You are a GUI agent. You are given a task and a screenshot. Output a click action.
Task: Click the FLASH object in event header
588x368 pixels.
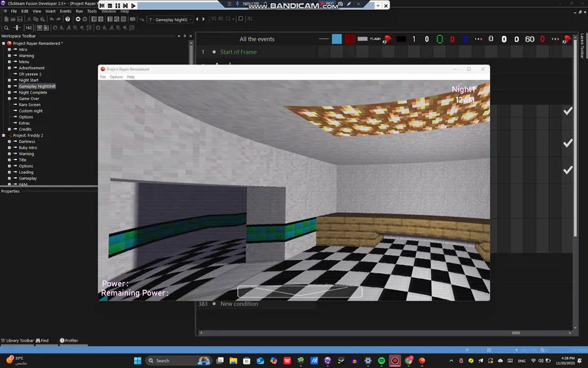pyautogui.click(x=376, y=39)
